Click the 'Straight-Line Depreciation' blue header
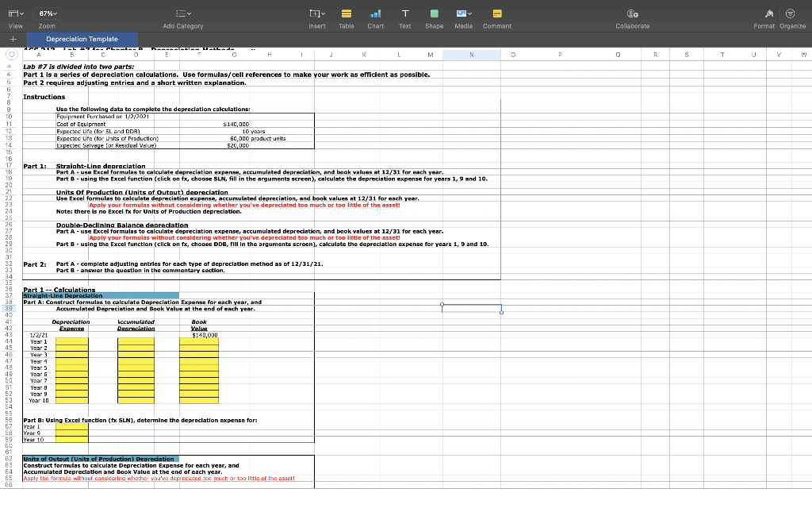This screenshot has height=508, width=812. (101, 295)
